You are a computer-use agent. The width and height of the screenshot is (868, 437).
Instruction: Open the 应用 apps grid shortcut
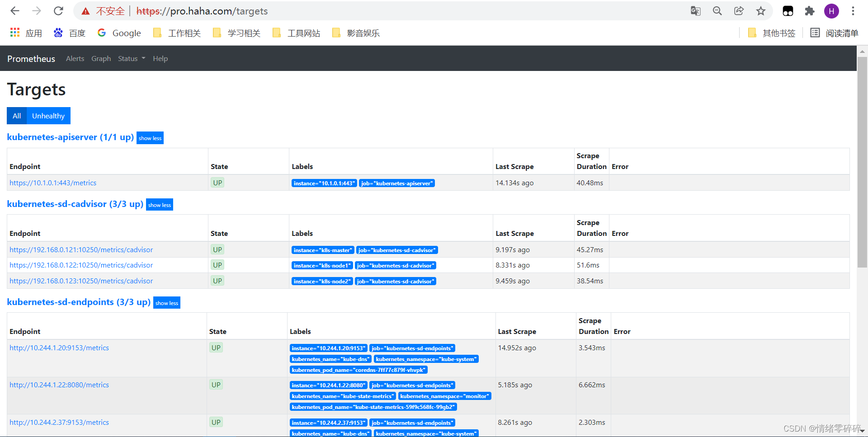(26, 33)
